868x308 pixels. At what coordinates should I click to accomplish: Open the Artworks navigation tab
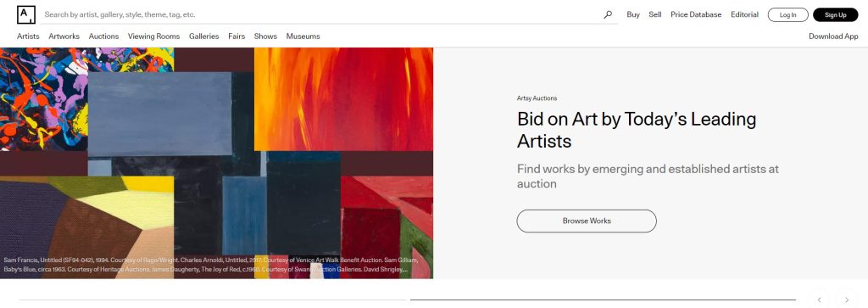(64, 36)
